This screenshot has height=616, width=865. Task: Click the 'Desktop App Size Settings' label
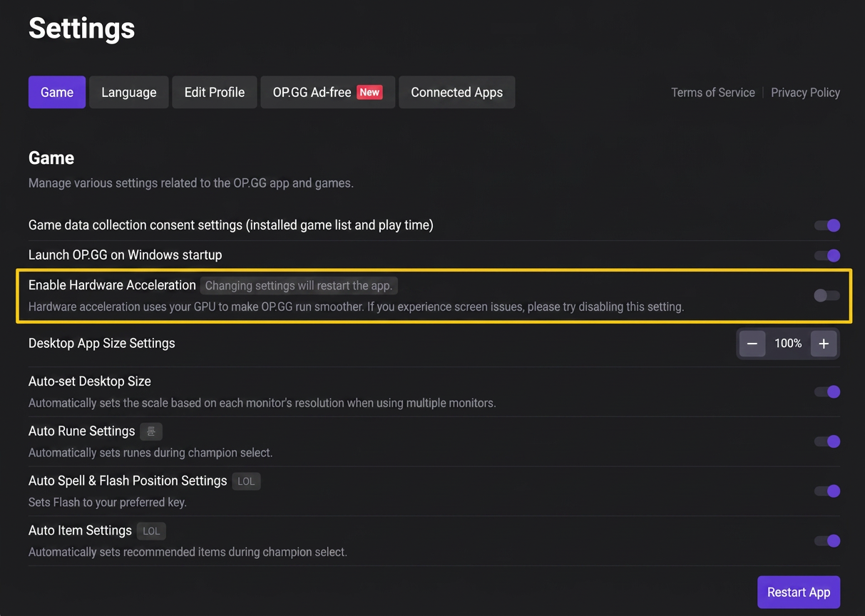tap(102, 343)
